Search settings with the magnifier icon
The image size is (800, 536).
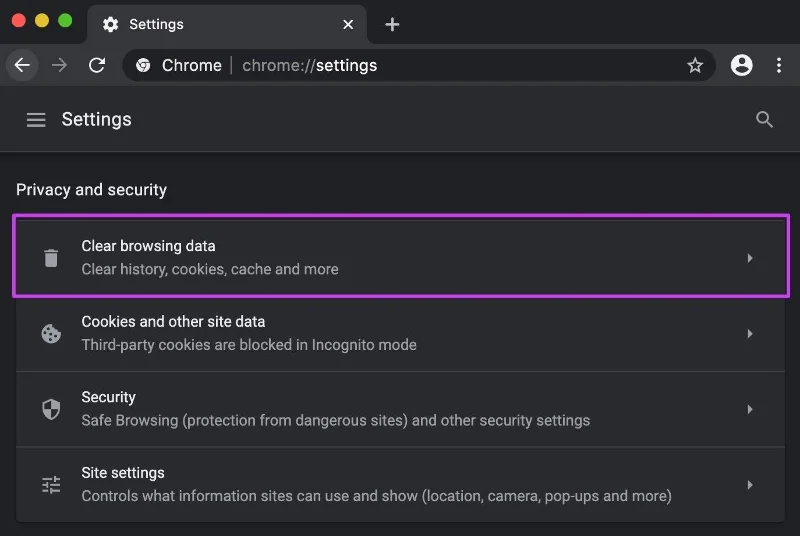764,119
